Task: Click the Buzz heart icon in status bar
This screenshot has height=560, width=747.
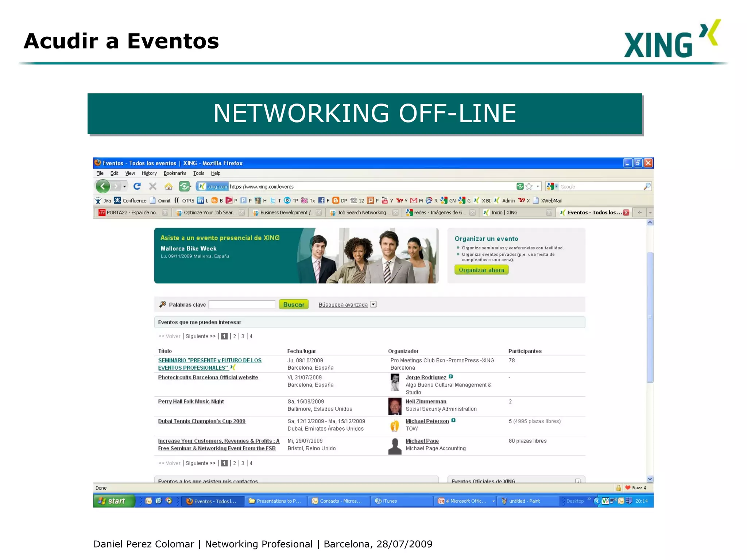Action: 628,488
